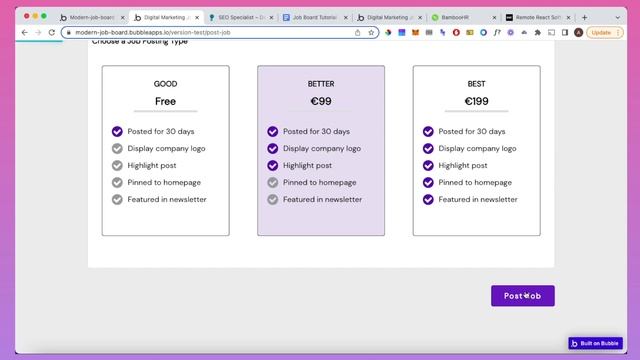This screenshot has height=360, width=640.
Task: Close the BambooHR tab
Action: [494, 18]
